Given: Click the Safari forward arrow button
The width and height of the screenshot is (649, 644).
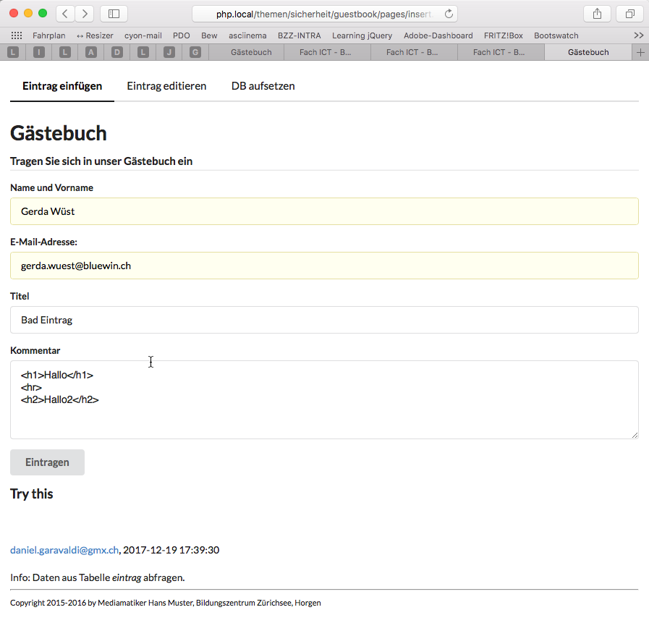Looking at the screenshot, I should (85, 14).
